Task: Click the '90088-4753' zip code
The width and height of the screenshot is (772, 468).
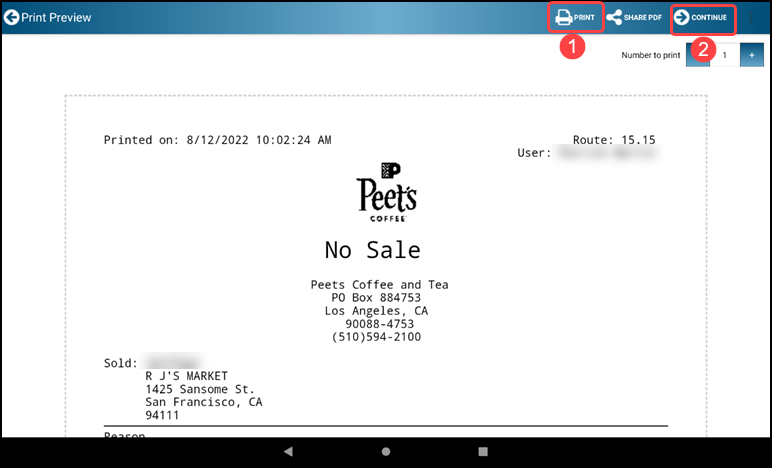Action: point(380,324)
